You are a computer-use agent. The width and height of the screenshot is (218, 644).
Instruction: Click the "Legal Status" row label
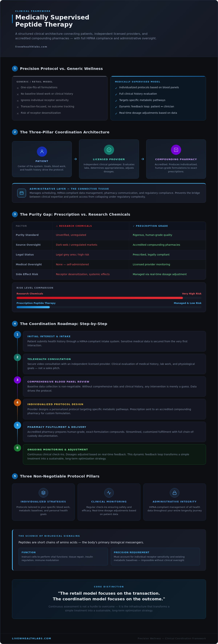click(25, 255)
